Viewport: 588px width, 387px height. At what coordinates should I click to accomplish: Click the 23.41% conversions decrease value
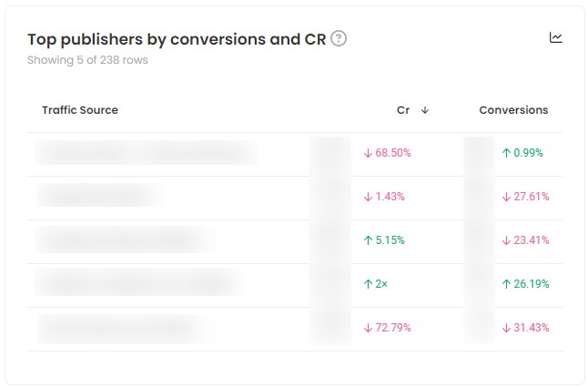(525, 240)
